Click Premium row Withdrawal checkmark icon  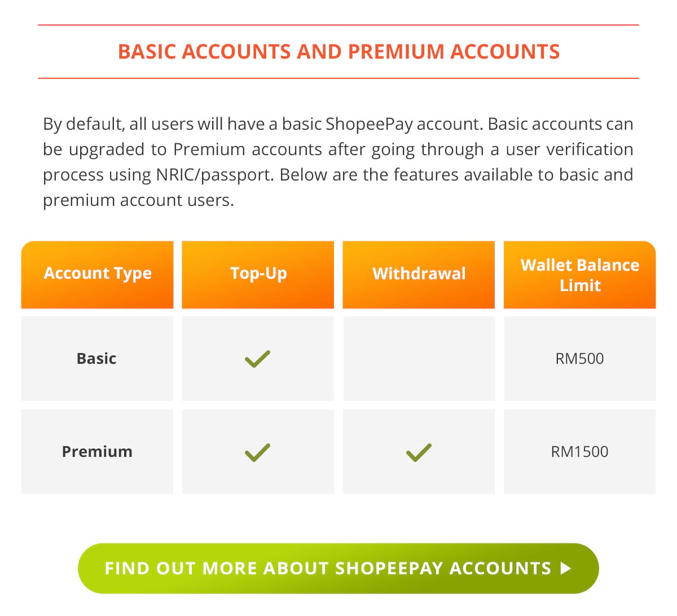point(419,452)
